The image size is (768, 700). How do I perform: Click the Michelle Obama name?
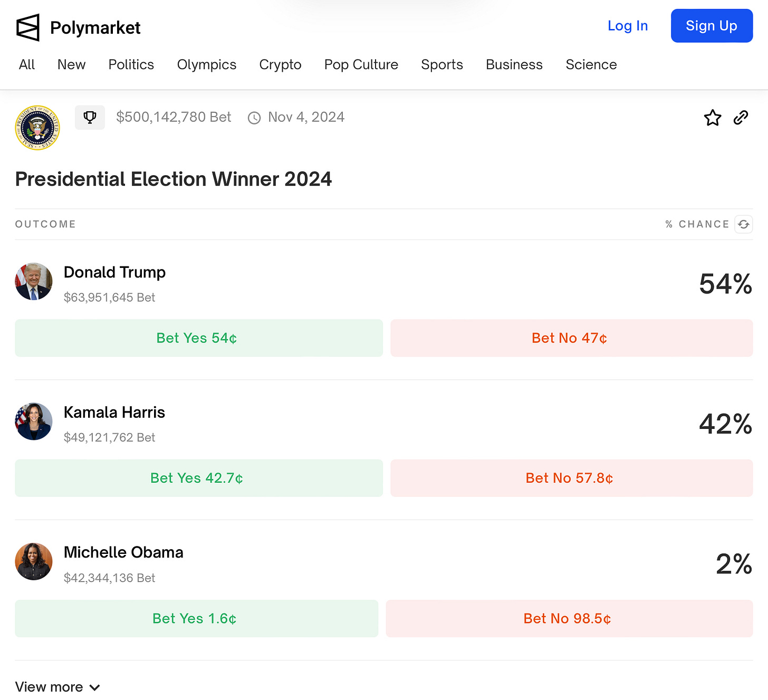pyautogui.click(x=123, y=552)
